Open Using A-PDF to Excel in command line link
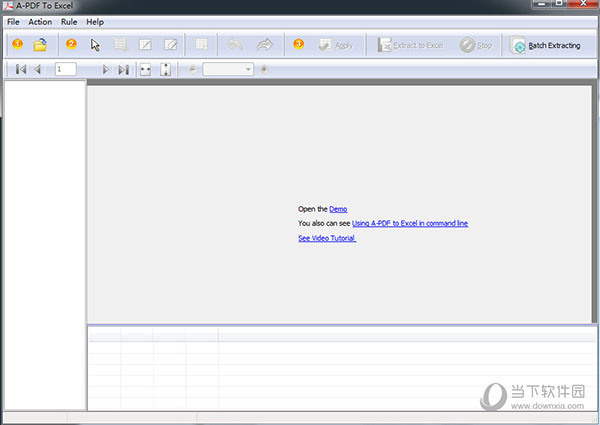Screen dimensions: 600x425 click(x=410, y=223)
